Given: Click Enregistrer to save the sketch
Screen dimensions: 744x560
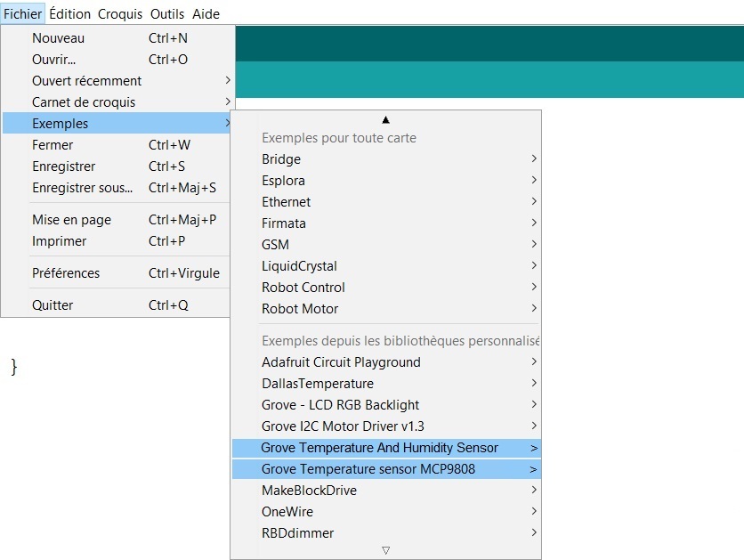Looking at the screenshot, I should coord(117,166).
